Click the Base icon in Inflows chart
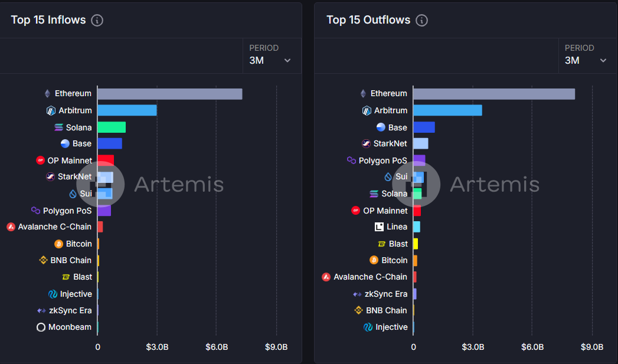 click(65, 143)
